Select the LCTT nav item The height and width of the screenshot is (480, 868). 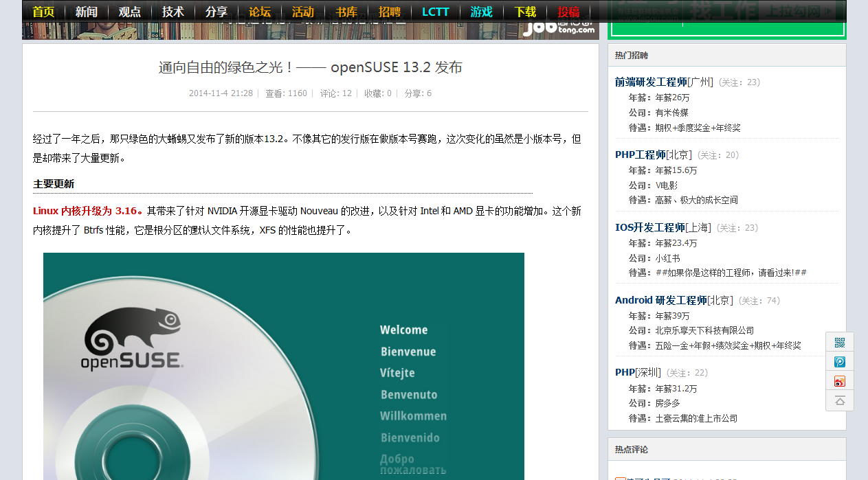(x=436, y=12)
